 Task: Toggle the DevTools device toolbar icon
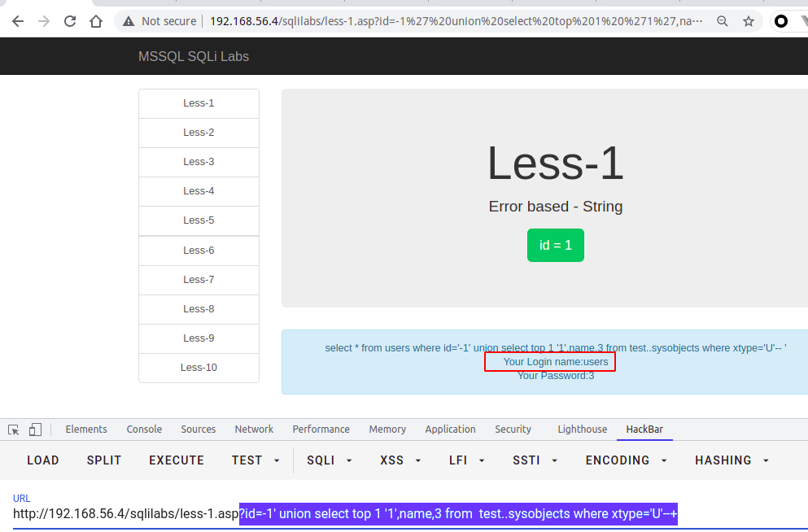(x=35, y=430)
